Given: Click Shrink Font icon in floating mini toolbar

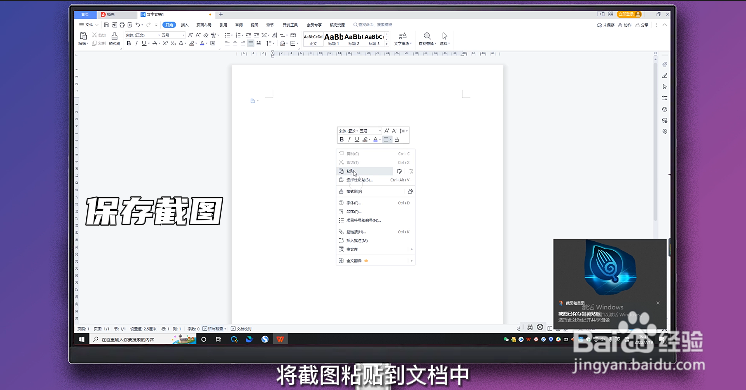Looking at the screenshot, I should tap(394, 130).
